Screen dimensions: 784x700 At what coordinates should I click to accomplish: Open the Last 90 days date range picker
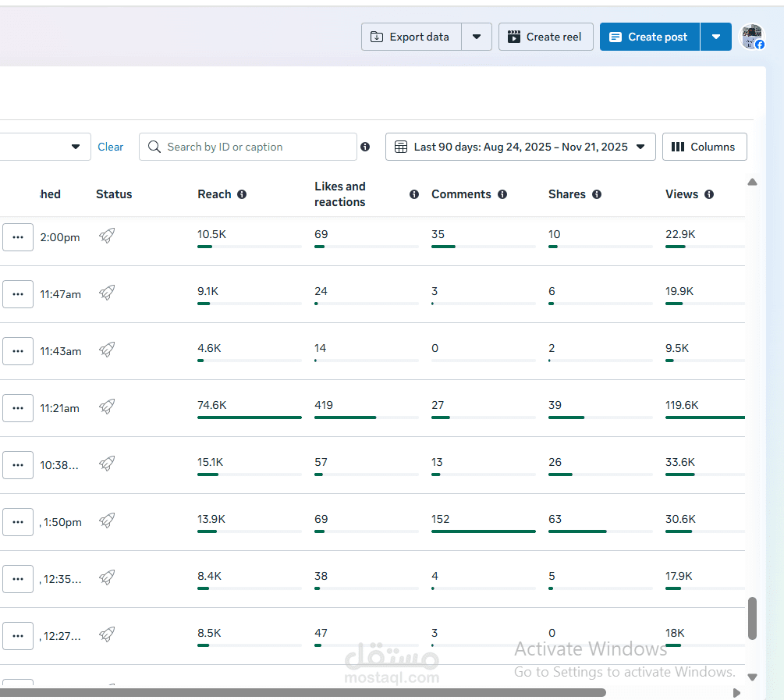(x=520, y=147)
